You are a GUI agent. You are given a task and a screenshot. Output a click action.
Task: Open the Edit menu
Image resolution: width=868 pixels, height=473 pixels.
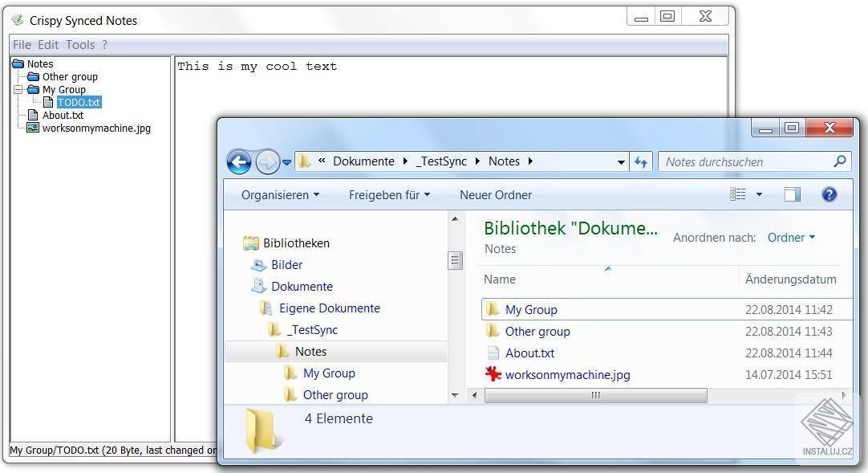[x=48, y=45]
